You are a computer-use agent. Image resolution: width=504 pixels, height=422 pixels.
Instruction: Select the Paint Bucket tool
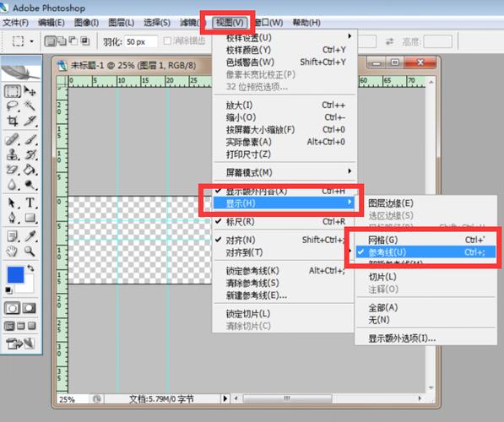coord(30,170)
